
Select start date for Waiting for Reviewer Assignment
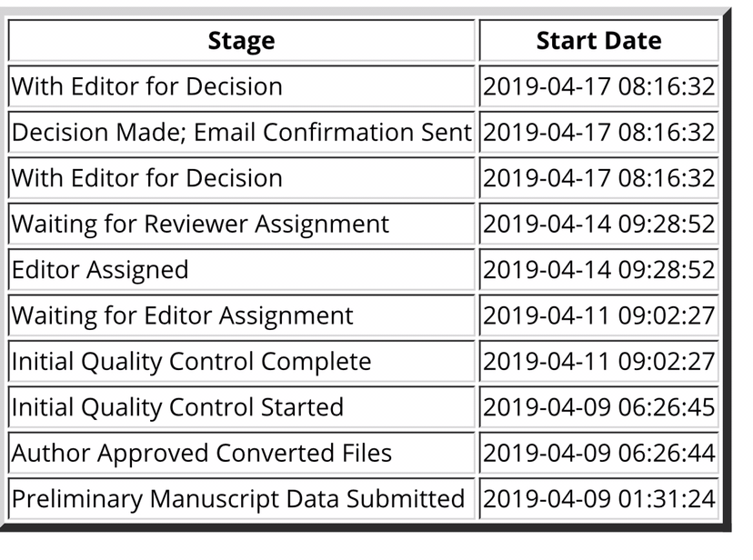pyautogui.click(x=598, y=224)
